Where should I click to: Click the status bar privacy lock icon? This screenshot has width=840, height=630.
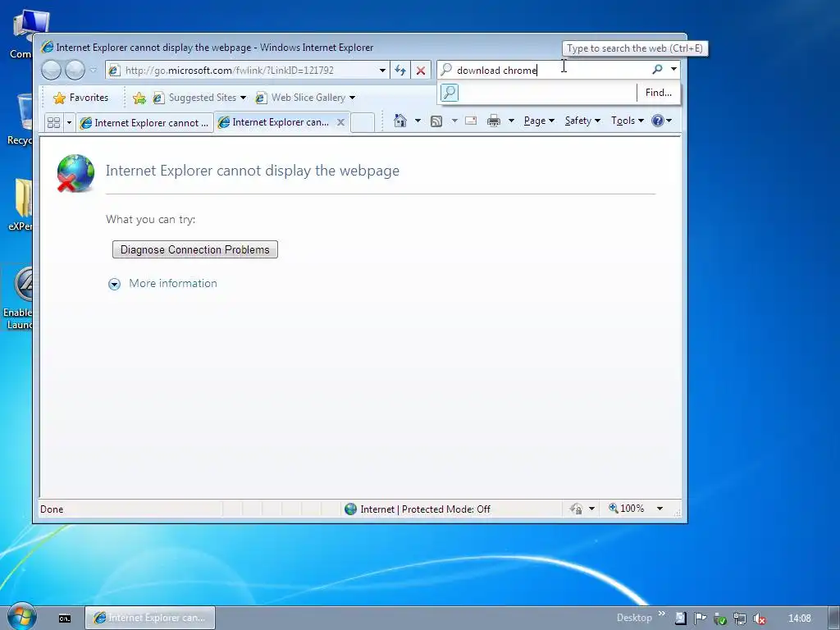(x=577, y=509)
